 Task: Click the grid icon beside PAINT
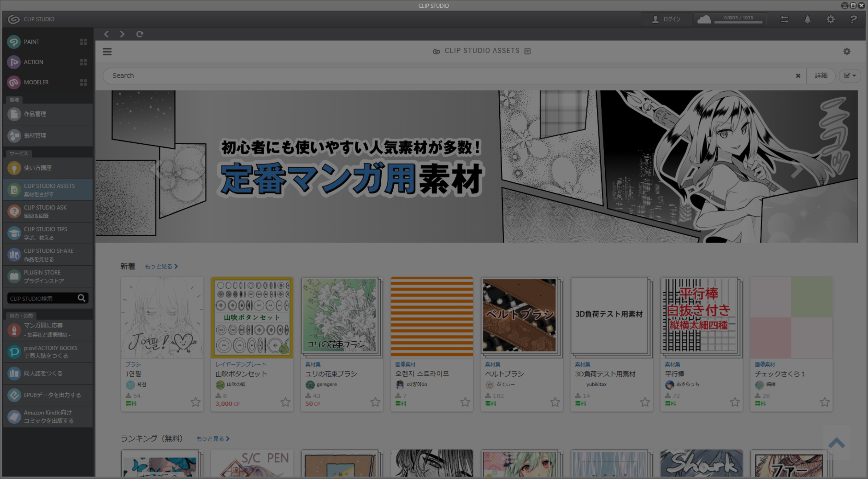pyautogui.click(x=83, y=42)
